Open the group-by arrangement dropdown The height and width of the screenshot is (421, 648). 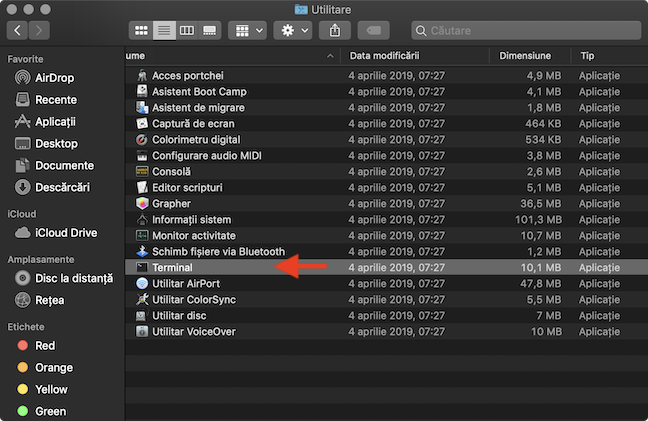[249, 31]
